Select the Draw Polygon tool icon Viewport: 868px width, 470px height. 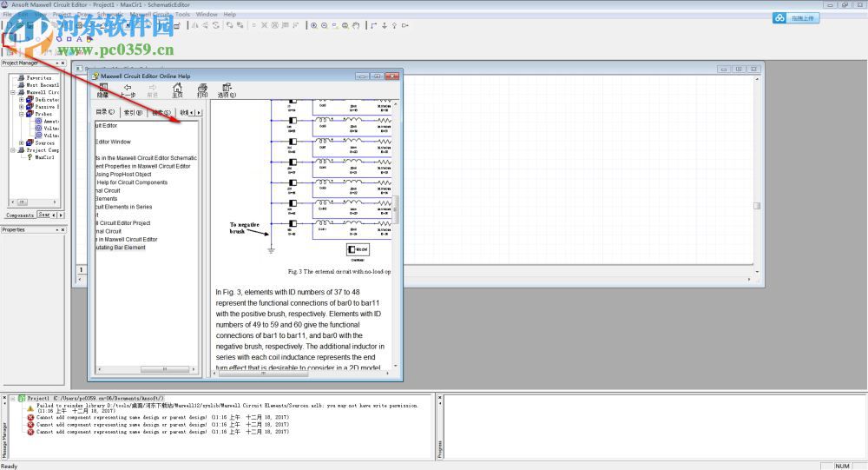coord(59,39)
